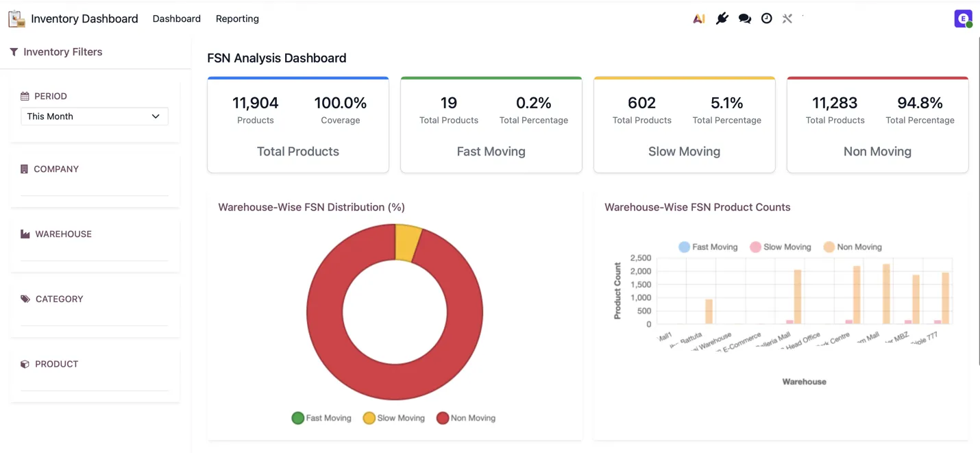Viewport: 980px width, 453px height.
Task: Toggle Fast Moving legend in donut chart
Action: 321,418
